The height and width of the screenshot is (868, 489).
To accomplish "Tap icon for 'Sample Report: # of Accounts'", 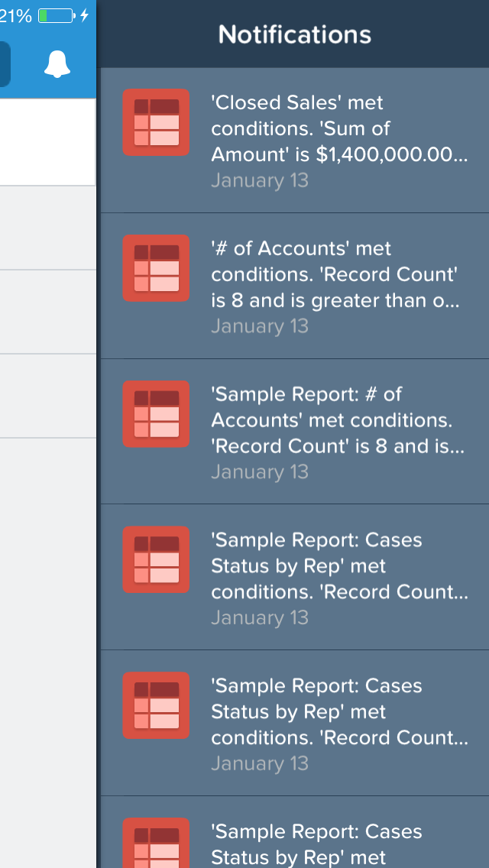I will (156, 414).
